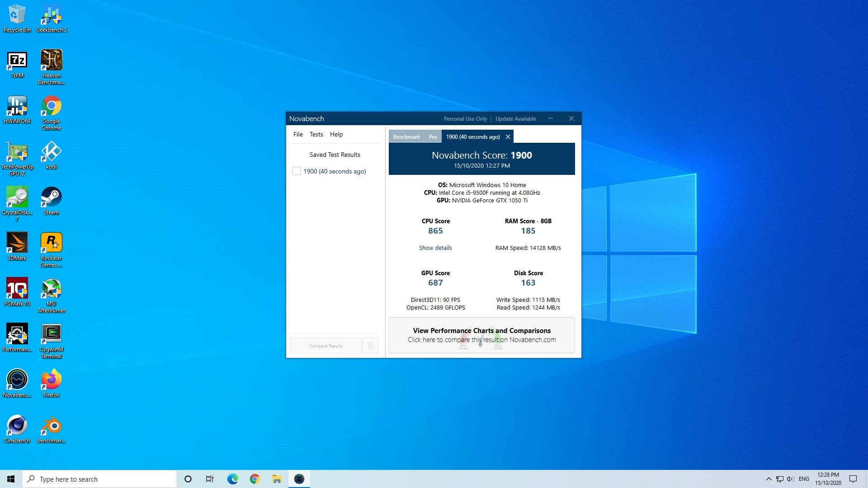Click the Update Available link
Viewport: 868px width, 488px height.
[x=516, y=118]
